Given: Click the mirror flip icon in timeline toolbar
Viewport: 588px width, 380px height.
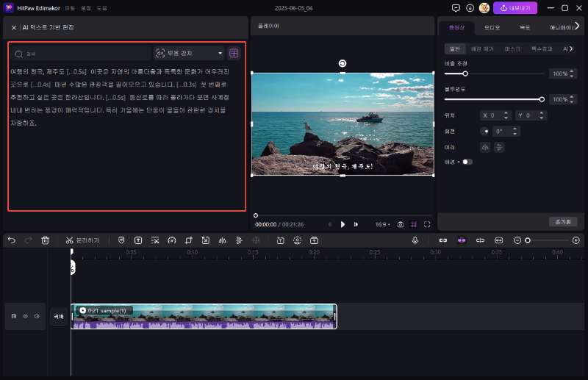Looking at the screenshot, I should click(x=223, y=240).
